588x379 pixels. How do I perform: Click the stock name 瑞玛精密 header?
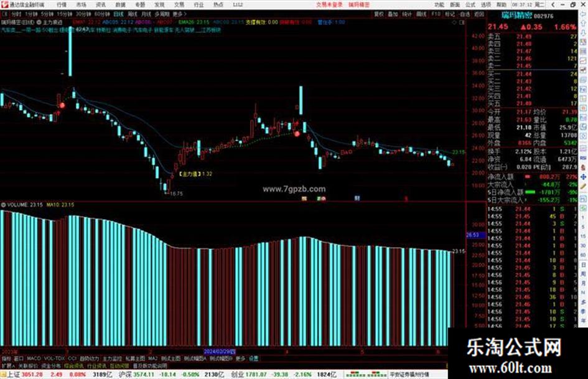coord(516,16)
